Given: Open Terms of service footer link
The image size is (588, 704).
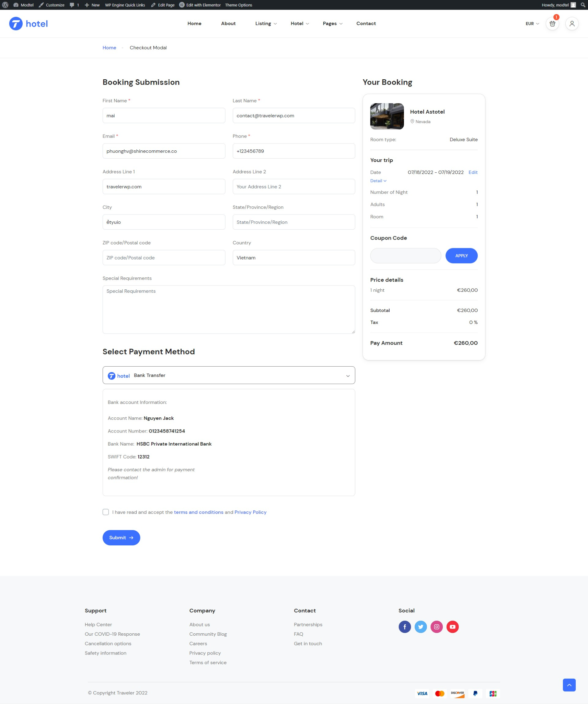Looking at the screenshot, I should tap(208, 663).
